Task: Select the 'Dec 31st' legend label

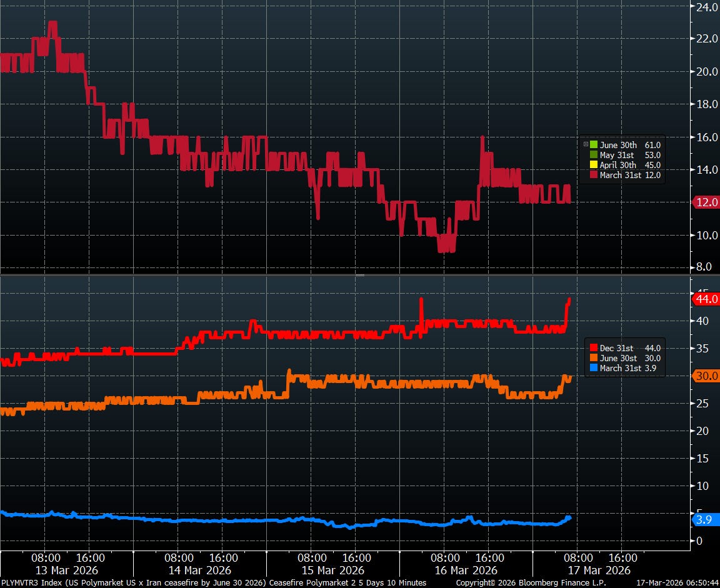Action: (616, 348)
